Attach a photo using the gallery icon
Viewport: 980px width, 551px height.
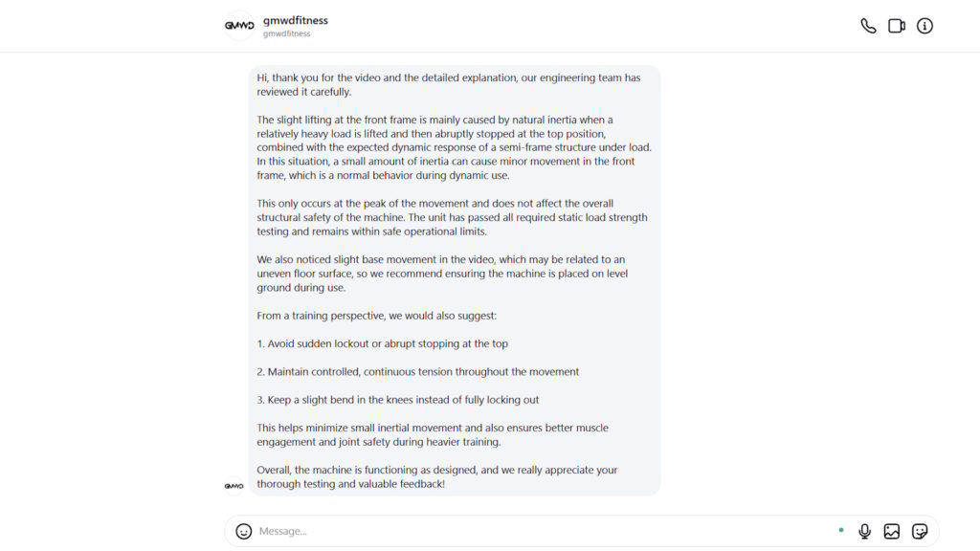[892, 530]
